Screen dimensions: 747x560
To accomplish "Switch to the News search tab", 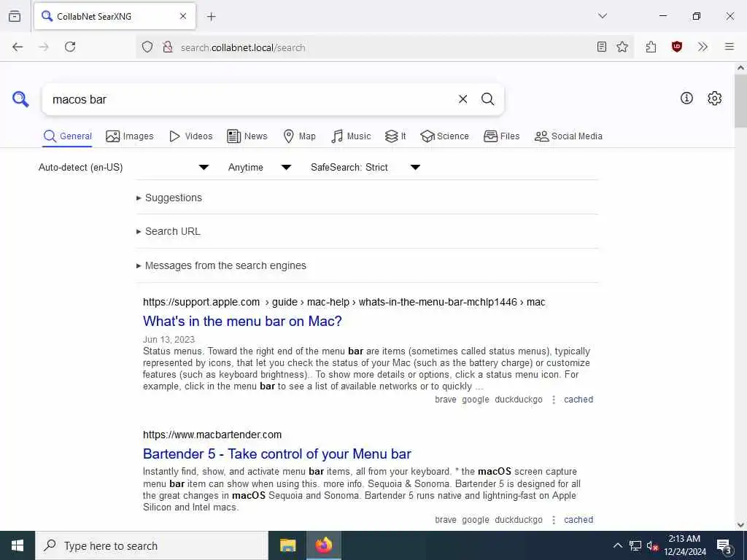I will pyautogui.click(x=247, y=136).
